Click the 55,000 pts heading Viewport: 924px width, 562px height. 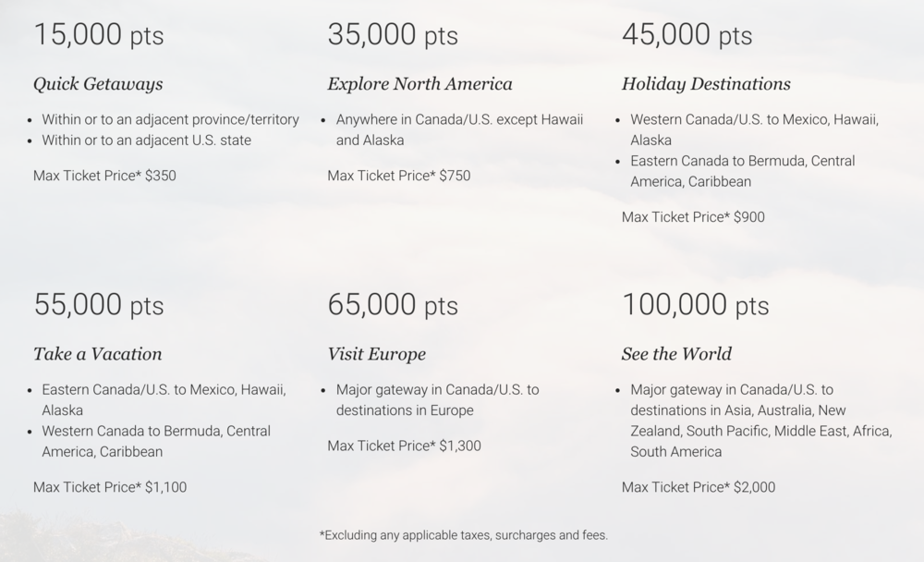click(x=98, y=305)
